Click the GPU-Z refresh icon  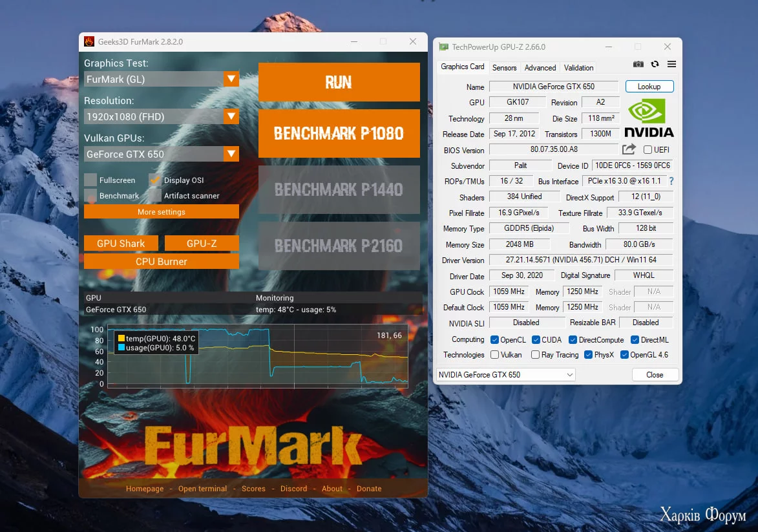[x=655, y=65]
